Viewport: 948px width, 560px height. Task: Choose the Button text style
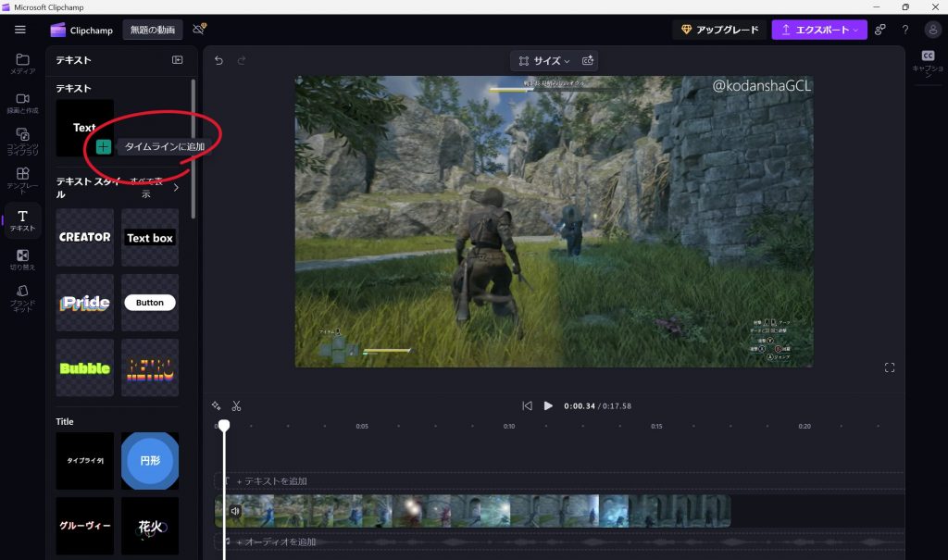coord(150,303)
